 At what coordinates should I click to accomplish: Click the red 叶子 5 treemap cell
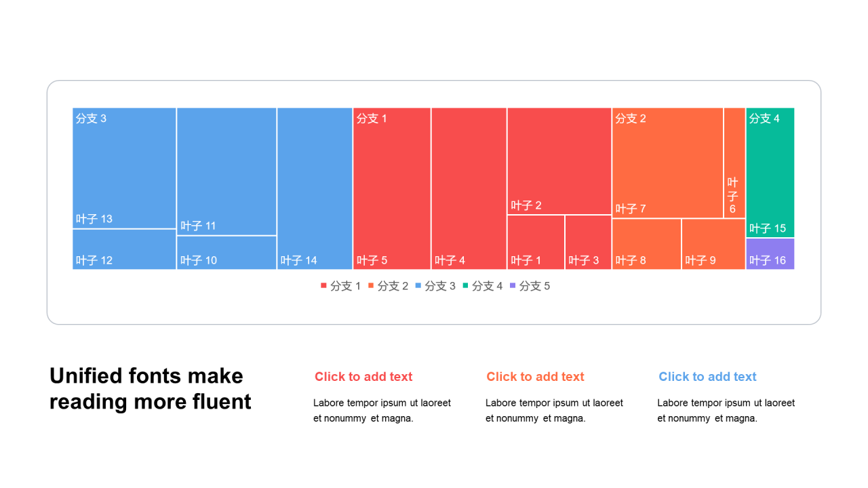point(391,188)
